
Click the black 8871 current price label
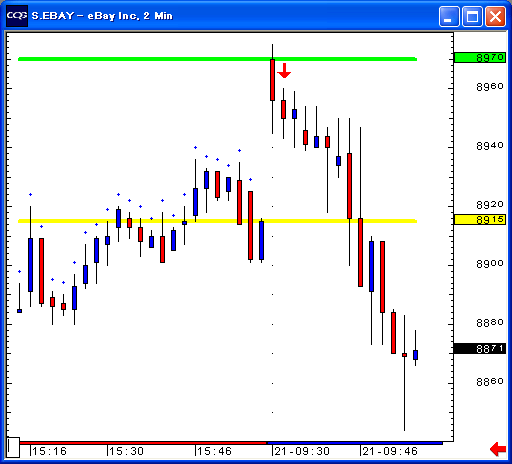point(480,349)
